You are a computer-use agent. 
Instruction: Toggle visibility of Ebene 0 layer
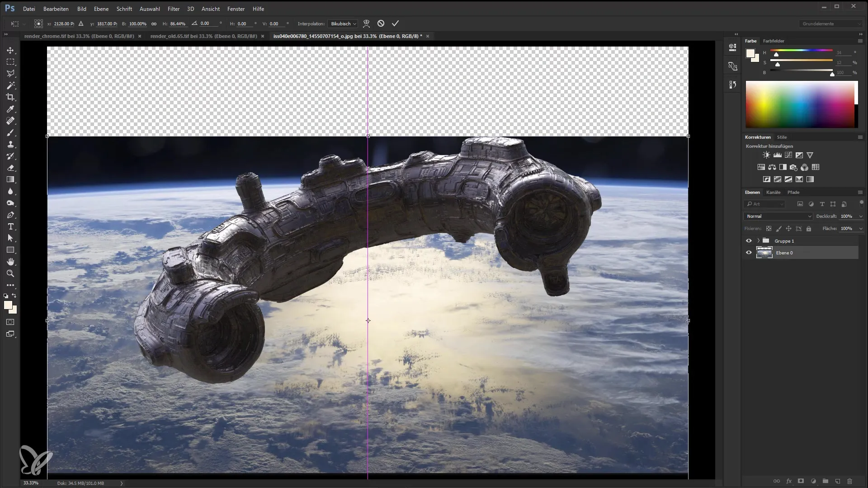click(x=748, y=252)
